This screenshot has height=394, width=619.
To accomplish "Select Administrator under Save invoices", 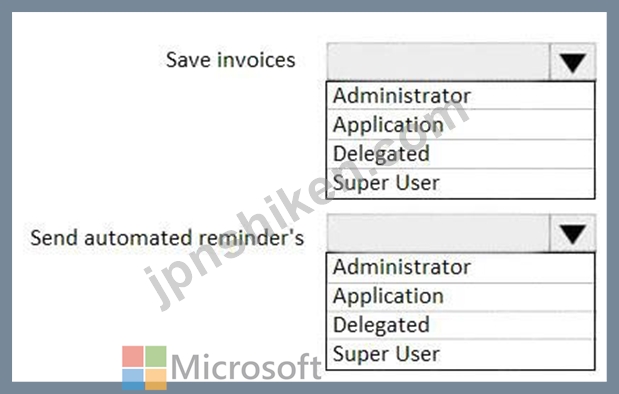I will pyautogui.click(x=460, y=96).
